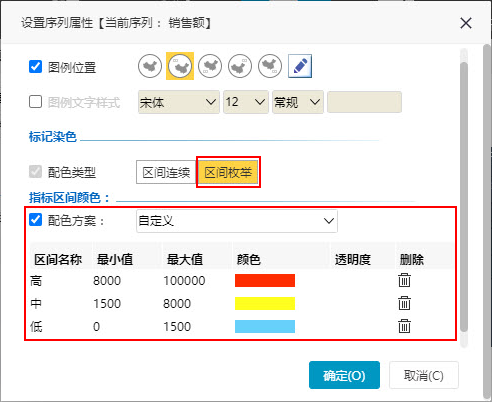Choose the top-left legend position icon
The width and height of the screenshot is (492, 402).
click(180, 66)
